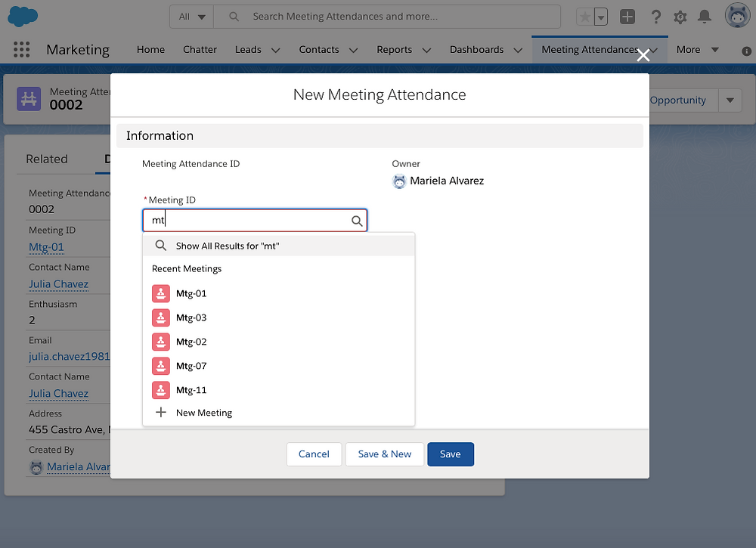
Task: Open the Contacts tab
Action: pyautogui.click(x=319, y=50)
